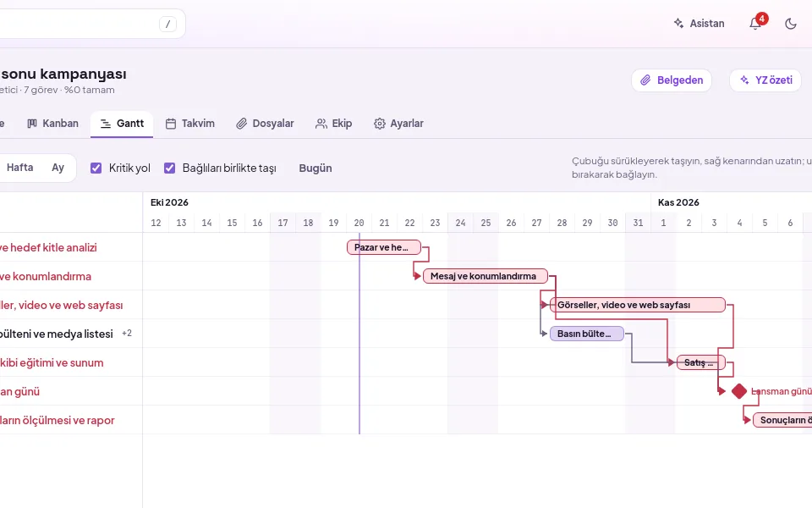Open the notifications bell
The height and width of the screenshot is (508, 812).
coord(755,24)
